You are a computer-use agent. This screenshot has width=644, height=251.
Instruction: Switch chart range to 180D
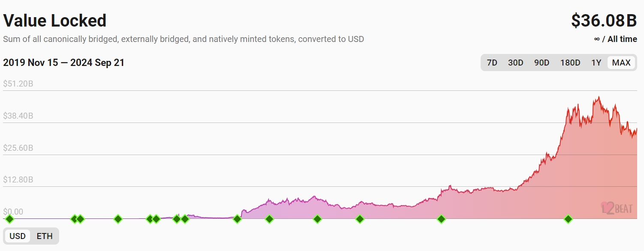(570, 63)
